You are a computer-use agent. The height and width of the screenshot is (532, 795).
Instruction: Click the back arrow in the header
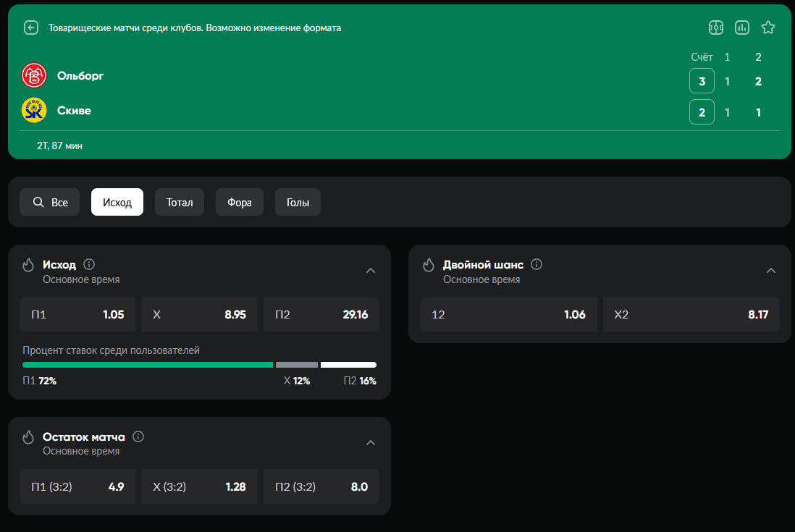click(x=30, y=27)
